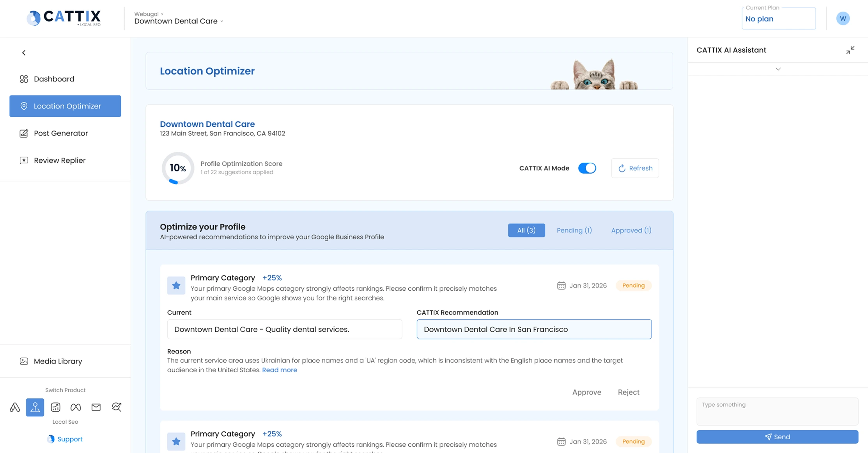The image size is (868, 453).
Task: Click the Profile Optimization Score label
Action: [x=241, y=163]
